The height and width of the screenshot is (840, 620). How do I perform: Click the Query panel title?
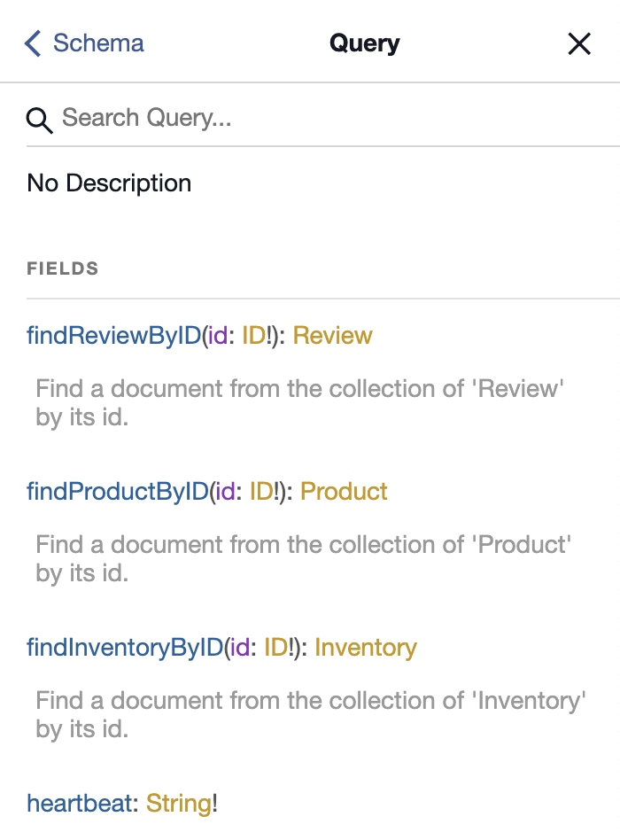pyautogui.click(x=365, y=43)
